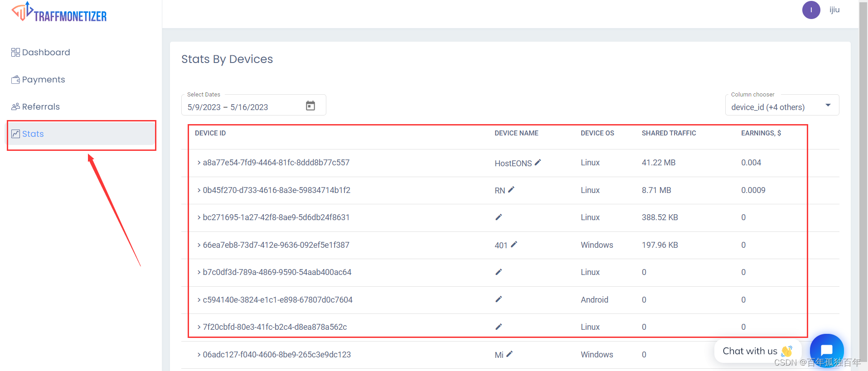Click the TraffMonetizer logo
This screenshot has width=868, height=371.
click(59, 12)
